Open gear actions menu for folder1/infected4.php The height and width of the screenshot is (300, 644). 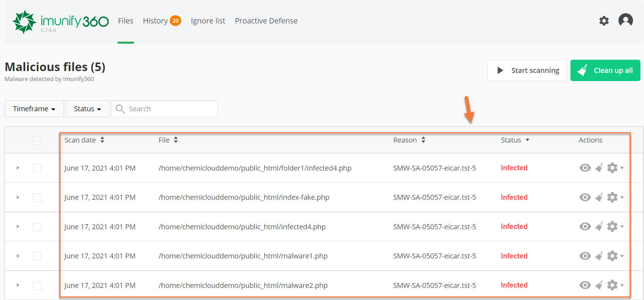tap(615, 168)
